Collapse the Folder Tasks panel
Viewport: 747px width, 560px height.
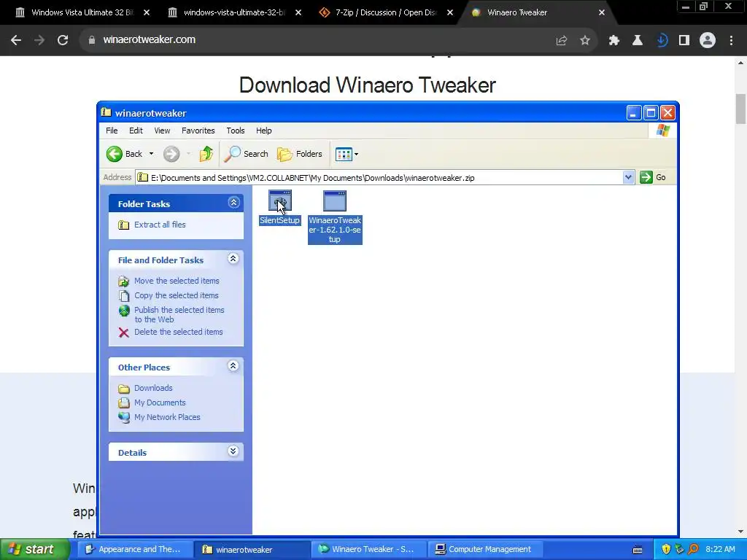(233, 203)
